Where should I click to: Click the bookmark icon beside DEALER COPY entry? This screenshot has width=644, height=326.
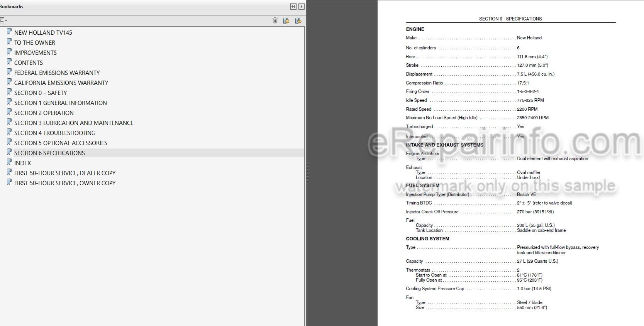click(9, 172)
